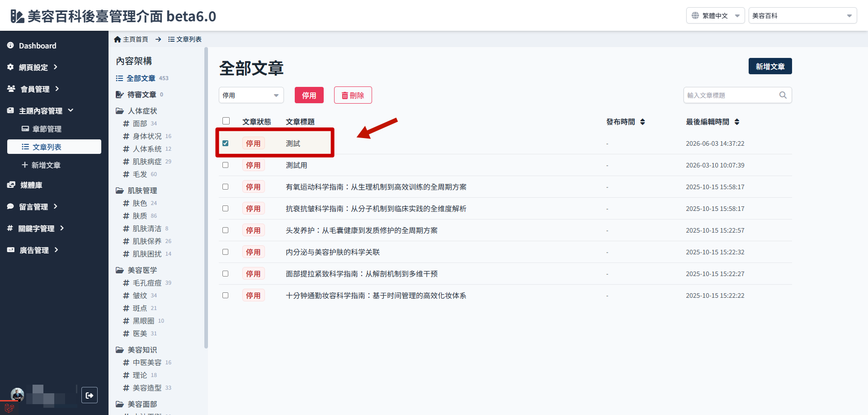Click the edit icon of 待審文章

coord(120,95)
